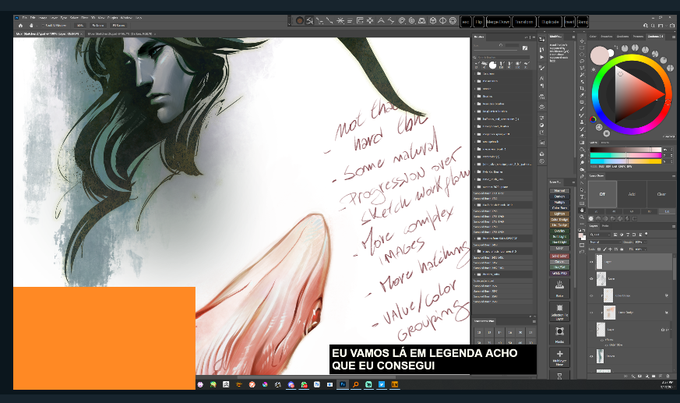
Task: Click the brown circular brush icon in top toolbar
Action: pyautogui.click(x=299, y=20)
